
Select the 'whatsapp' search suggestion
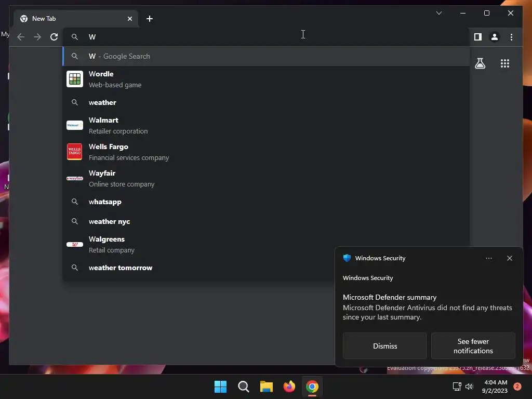click(x=267, y=202)
